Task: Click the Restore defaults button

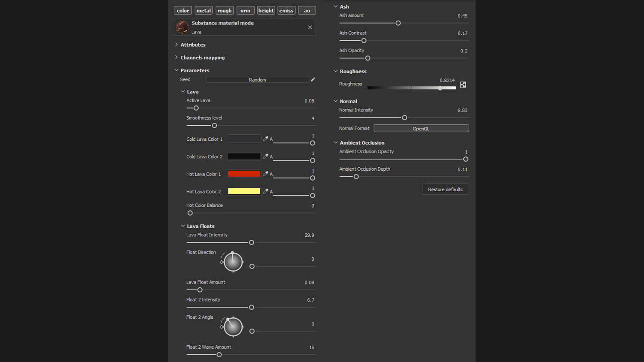Action: [445, 189]
